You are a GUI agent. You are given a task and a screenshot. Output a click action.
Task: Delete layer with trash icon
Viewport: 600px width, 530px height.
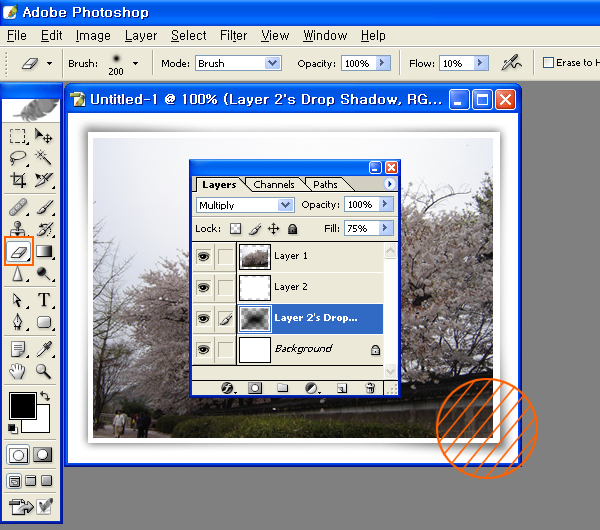pyautogui.click(x=370, y=388)
